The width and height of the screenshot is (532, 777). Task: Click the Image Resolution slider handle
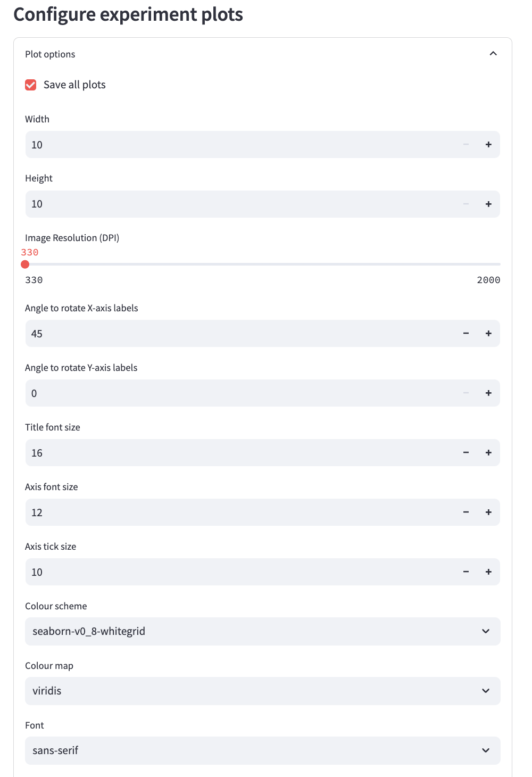[25, 264]
